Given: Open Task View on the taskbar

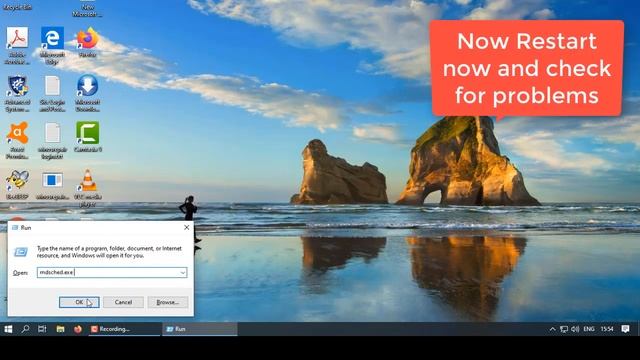Looking at the screenshot, I should (42, 329).
